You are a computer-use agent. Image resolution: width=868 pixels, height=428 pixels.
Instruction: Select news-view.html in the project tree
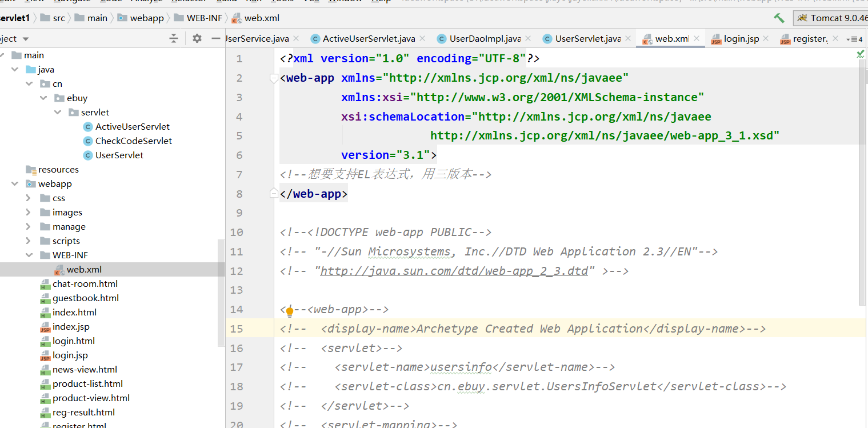(x=85, y=370)
